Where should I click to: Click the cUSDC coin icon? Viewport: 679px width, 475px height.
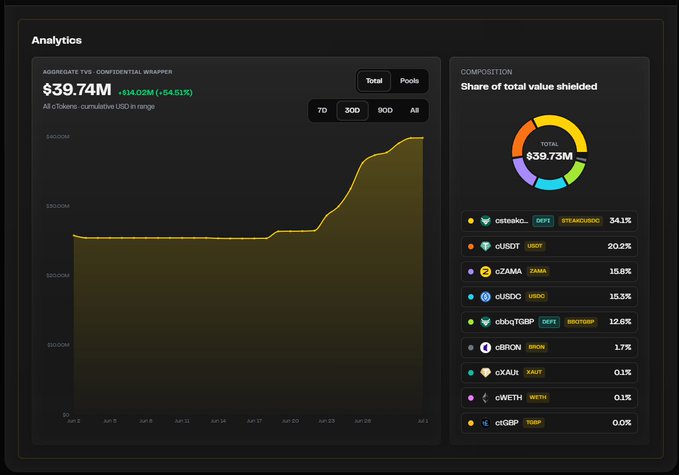click(485, 297)
